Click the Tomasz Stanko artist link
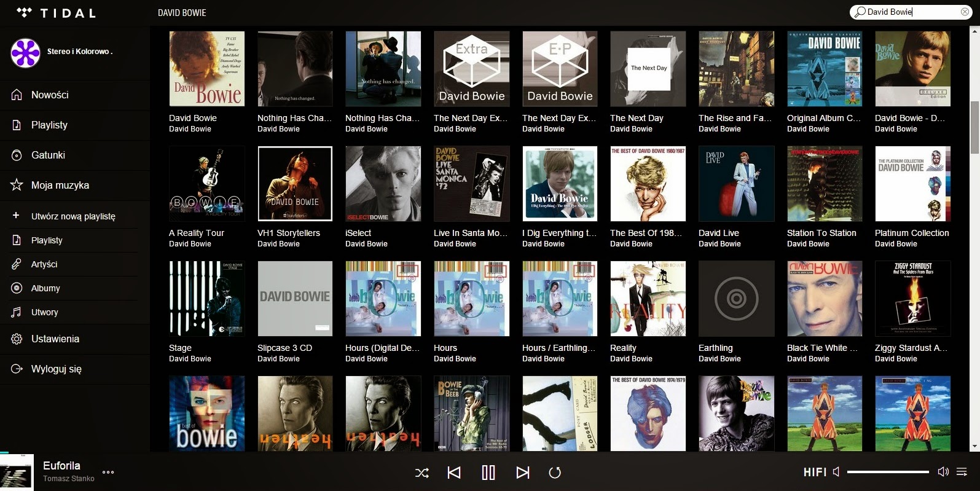Screen dimensions: 980x491 (69, 479)
